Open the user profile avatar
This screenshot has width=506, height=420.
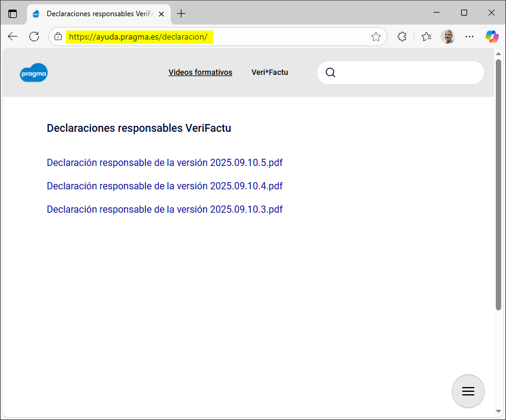pyautogui.click(x=447, y=37)
